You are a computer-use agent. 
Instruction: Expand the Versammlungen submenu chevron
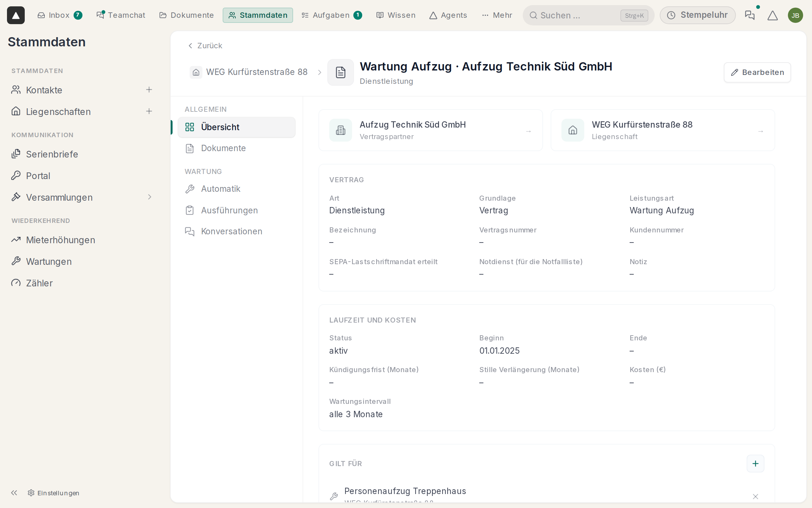150,197
